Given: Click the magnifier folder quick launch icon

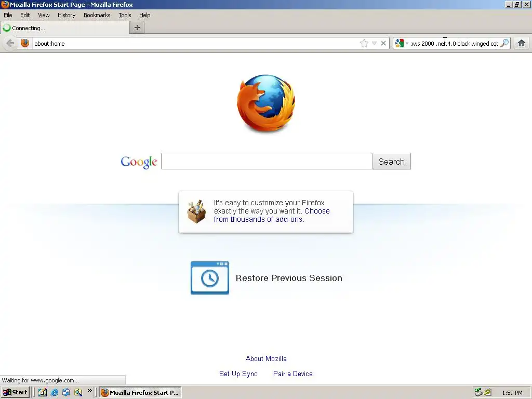Looking at the screenshot, I should 78,392.
